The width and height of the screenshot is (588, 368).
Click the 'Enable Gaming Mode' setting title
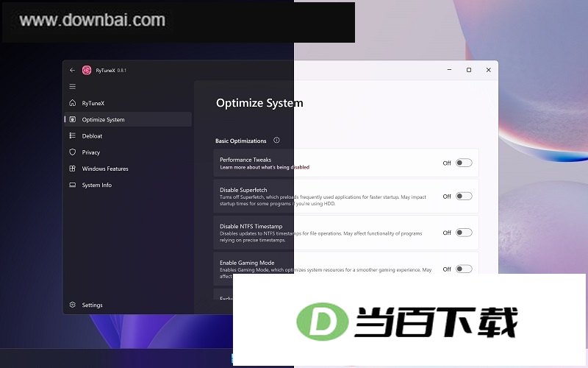(x=247, y=263)
